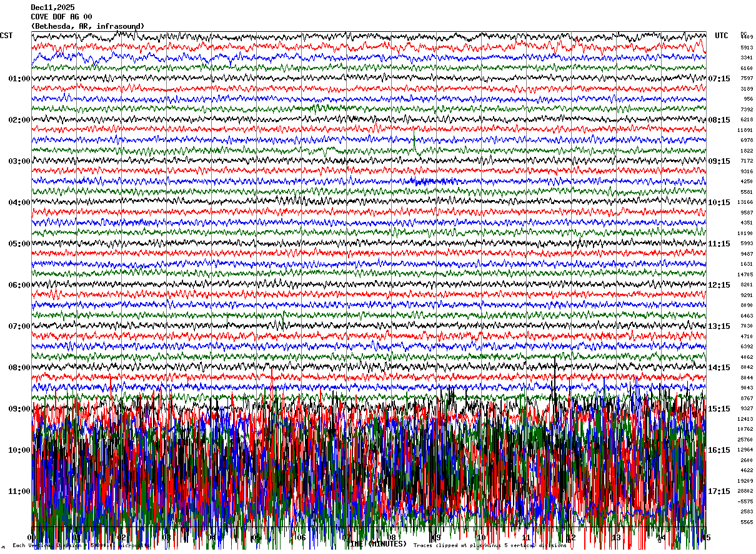Click the vertical division scale footnote

point(81,546)
